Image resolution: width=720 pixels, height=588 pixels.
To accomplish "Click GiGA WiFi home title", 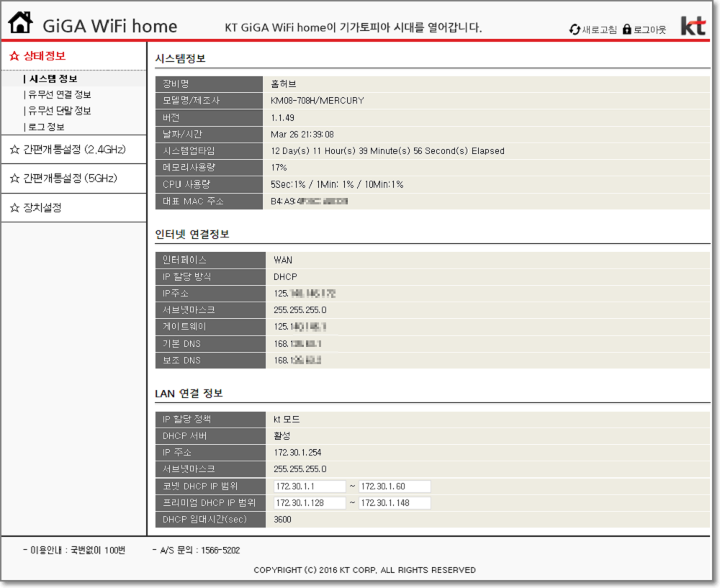I will click(x=109, y=26).
